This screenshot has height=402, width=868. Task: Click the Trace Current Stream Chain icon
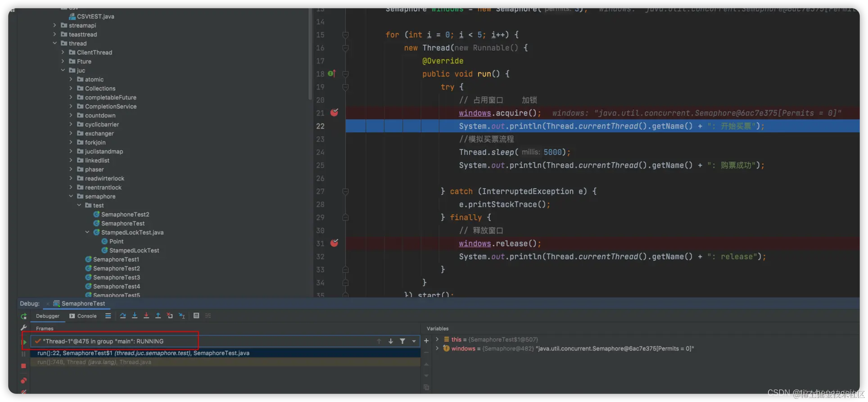(208, 316)
